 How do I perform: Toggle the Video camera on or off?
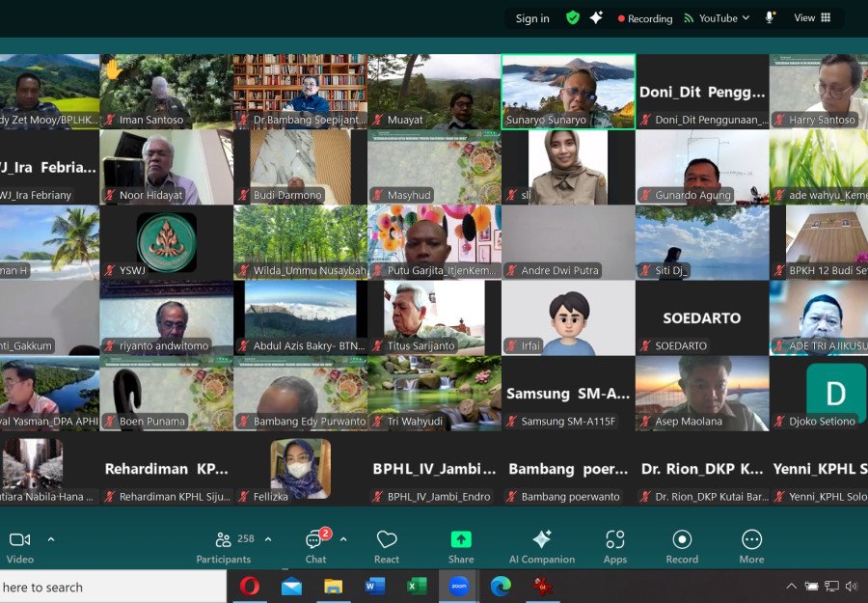coord(19,545)
